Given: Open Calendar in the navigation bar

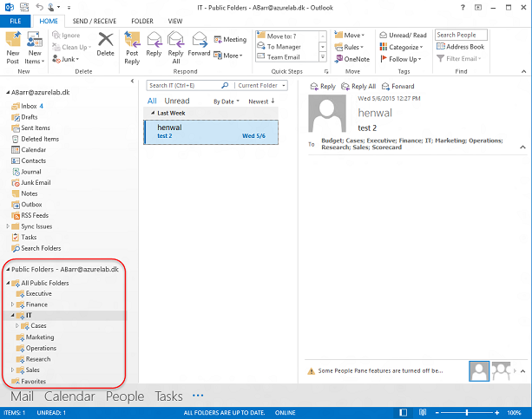Looking at the screenshot, I should click(69, 396).
